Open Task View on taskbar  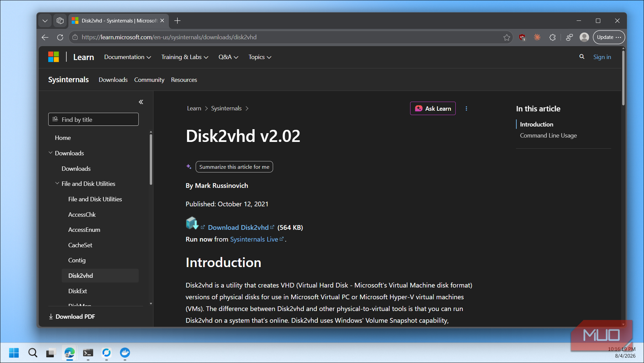[x=50, y=353]
